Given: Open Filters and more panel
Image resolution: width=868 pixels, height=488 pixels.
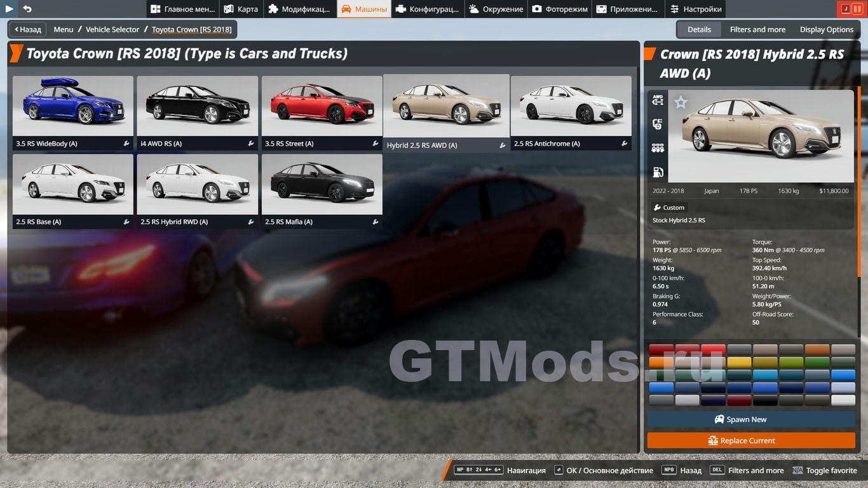Looking at the screenshot, I should pyautogui.click(x=757, y=29).
